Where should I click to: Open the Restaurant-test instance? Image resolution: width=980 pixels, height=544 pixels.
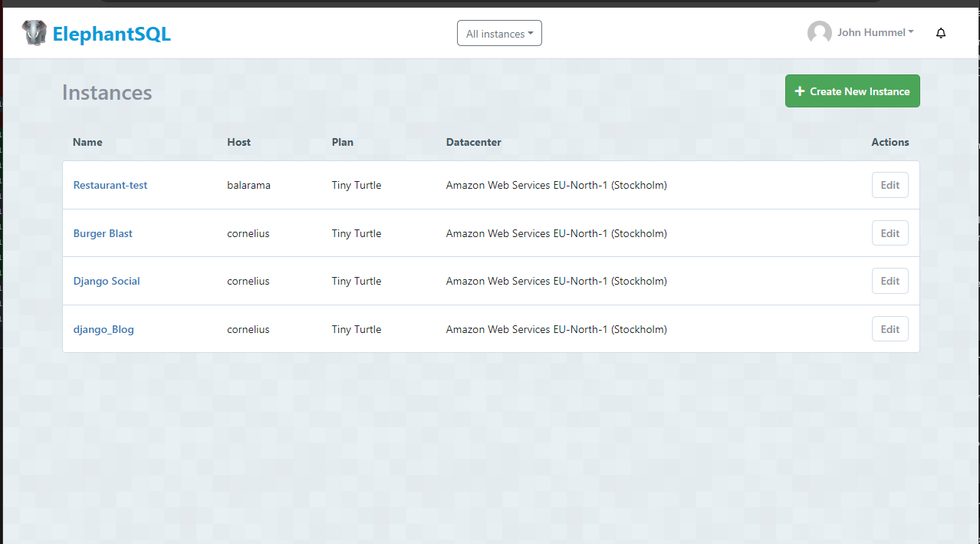coord(110,185)
